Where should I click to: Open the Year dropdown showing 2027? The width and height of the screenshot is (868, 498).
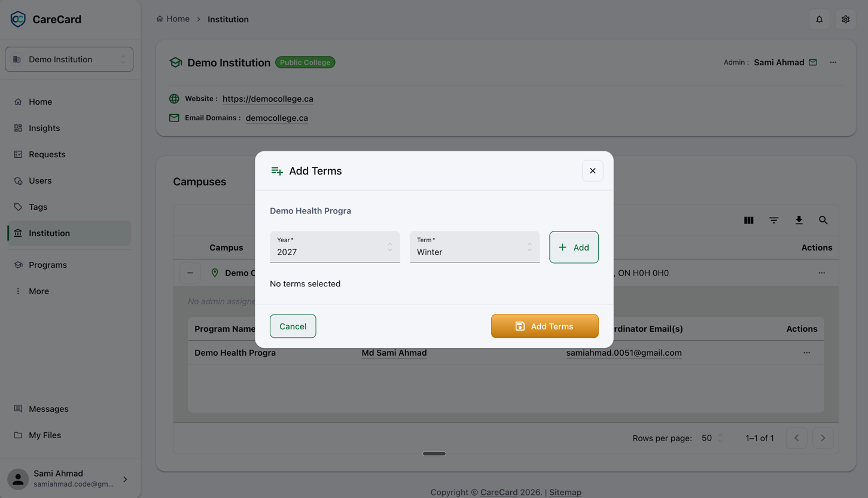coord(334,247)
